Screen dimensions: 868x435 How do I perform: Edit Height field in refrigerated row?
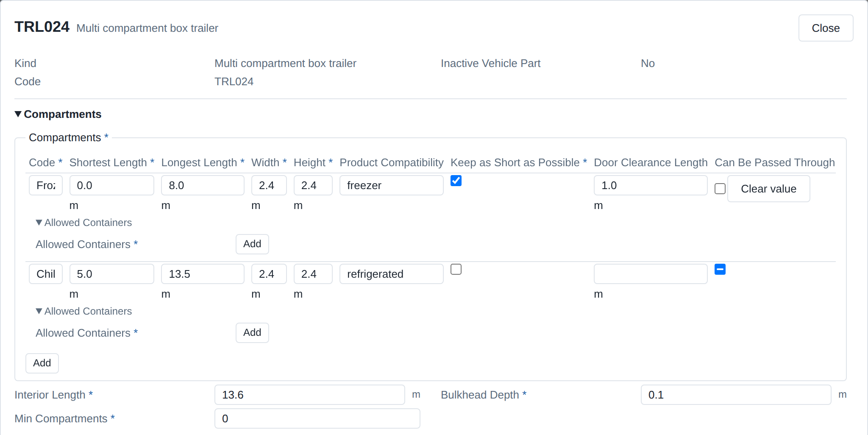[x=313, y=274]
